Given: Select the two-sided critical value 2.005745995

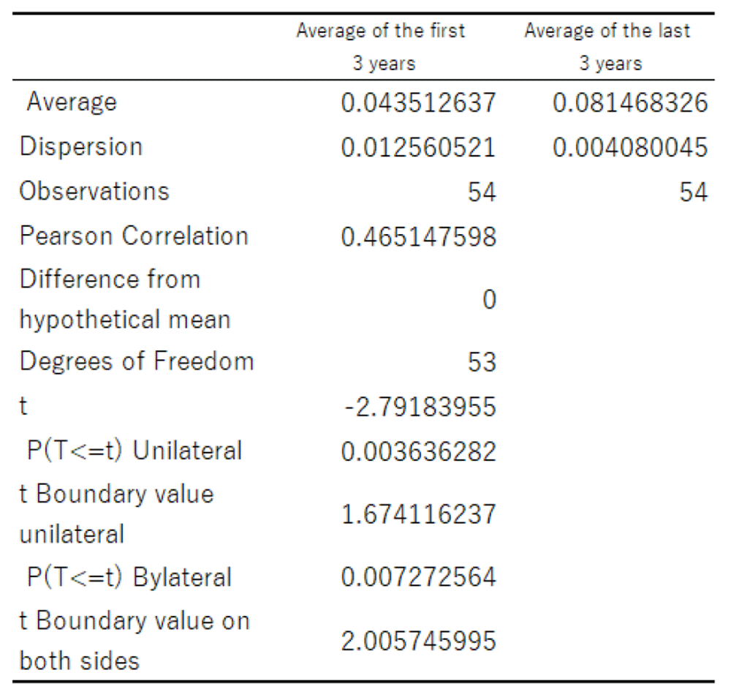Looking at the screenshot, I should (418, 641).
